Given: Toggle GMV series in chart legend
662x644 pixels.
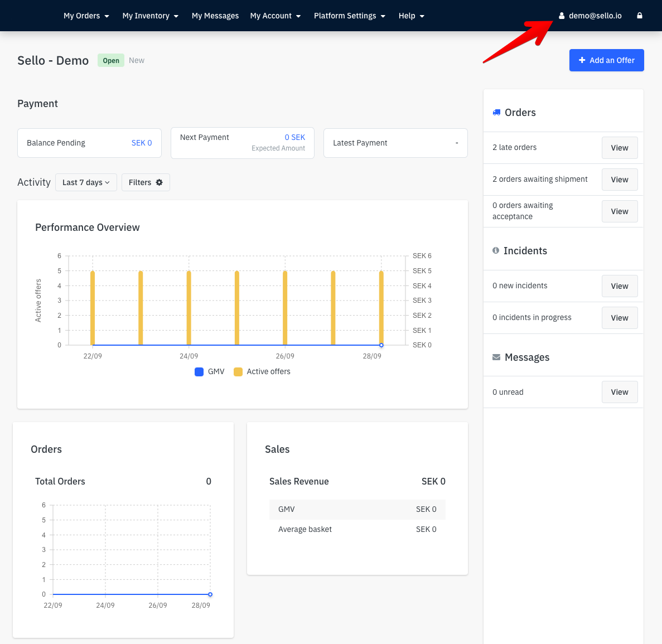Looking at the screenshot, I should 210,371.
